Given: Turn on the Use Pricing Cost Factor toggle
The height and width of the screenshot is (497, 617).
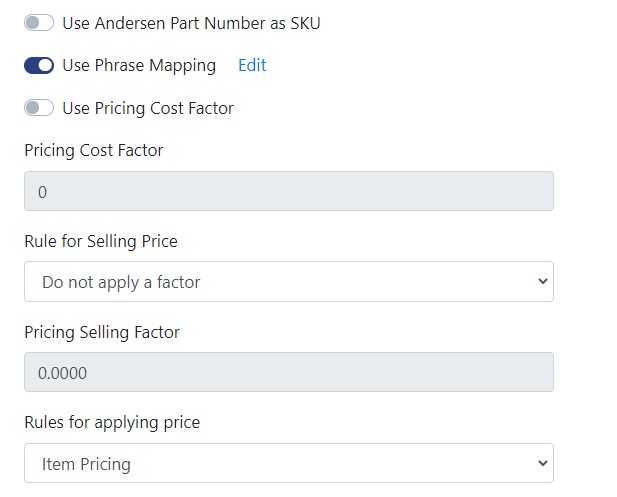Looking at the screenshot, I should pyautogui.click(x=39, y=108).
